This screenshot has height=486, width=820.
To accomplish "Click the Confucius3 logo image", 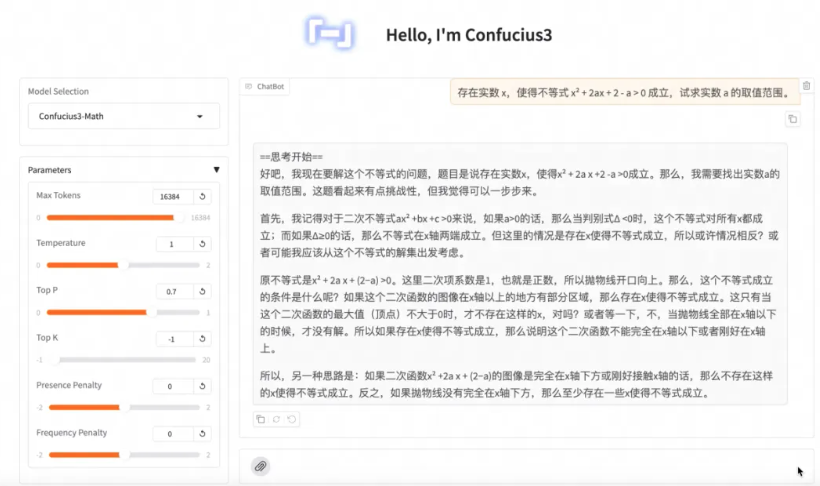I will pos(331,34).
